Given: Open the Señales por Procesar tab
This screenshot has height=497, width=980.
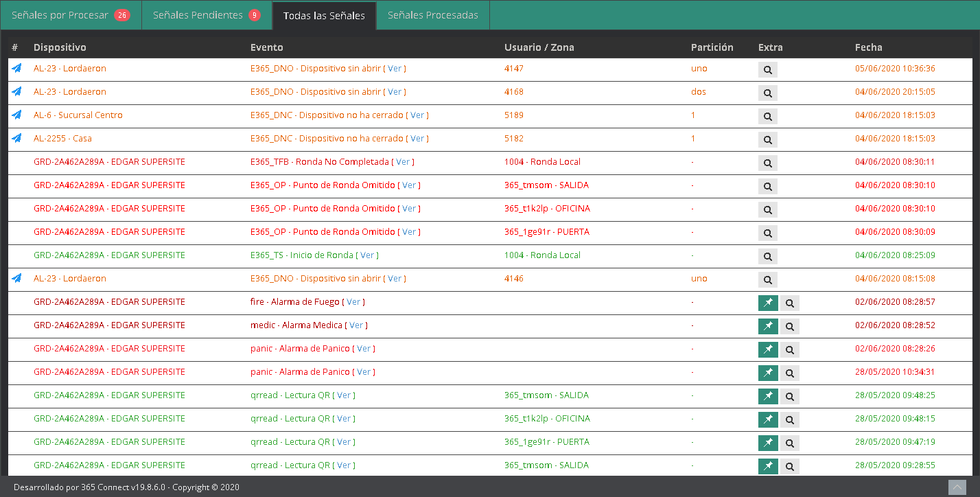Looking at the screenshot, I should 71,15.
